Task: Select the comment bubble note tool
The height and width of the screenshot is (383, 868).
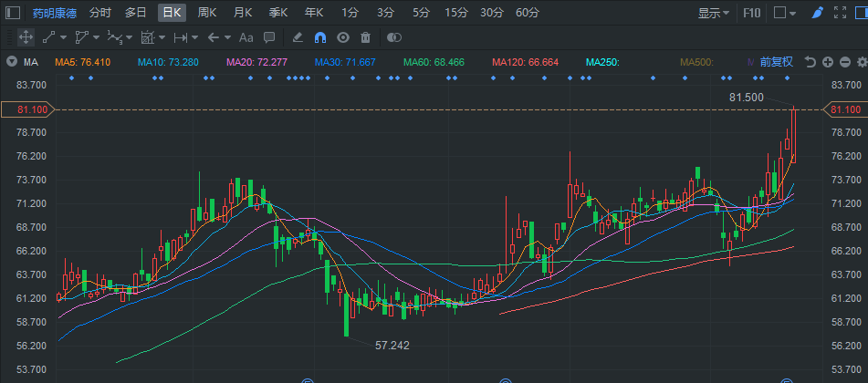Action: [269, 37]
